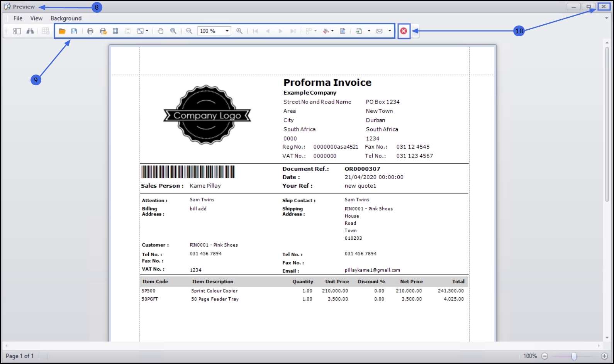Click the Find binoculars icon

pyautogui.click(x=30, y=31)
